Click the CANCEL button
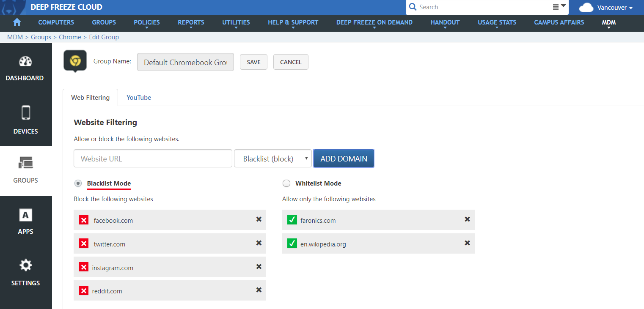This screenshot has height=309, width=644. point(291,62)
